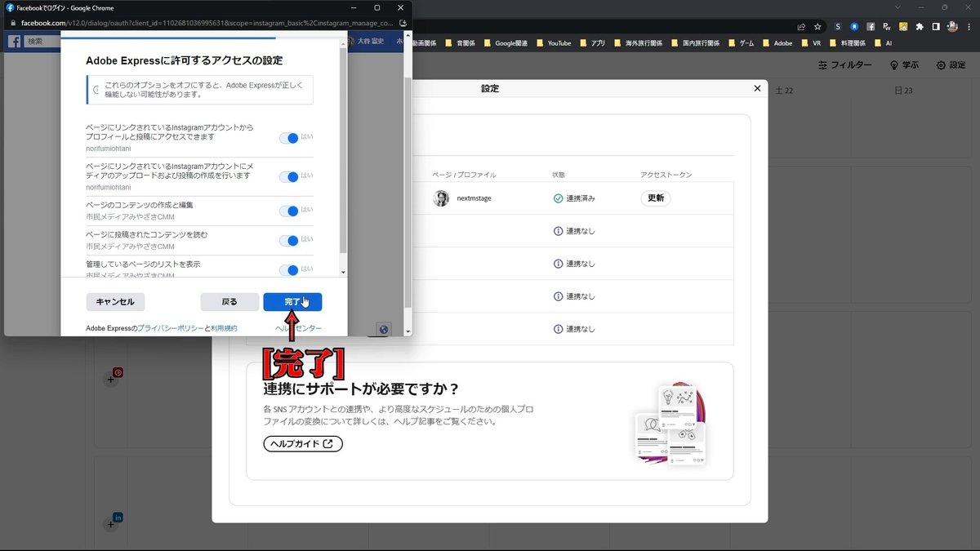The width and height of the screenshot is (980, 551).
Task: Click the 状態 column header
Action: click(x=559, y=175)
